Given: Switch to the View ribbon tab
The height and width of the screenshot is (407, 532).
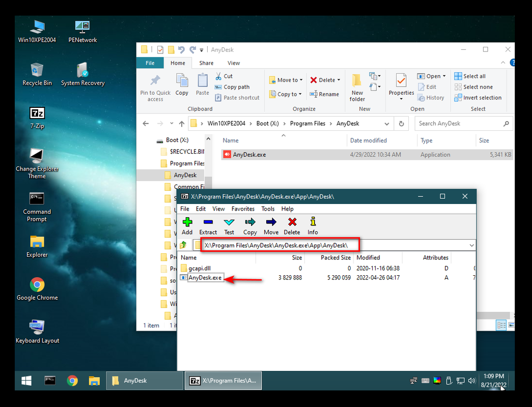Looking at the screenshot, I should pyautogui.click(x=234, y=63).
